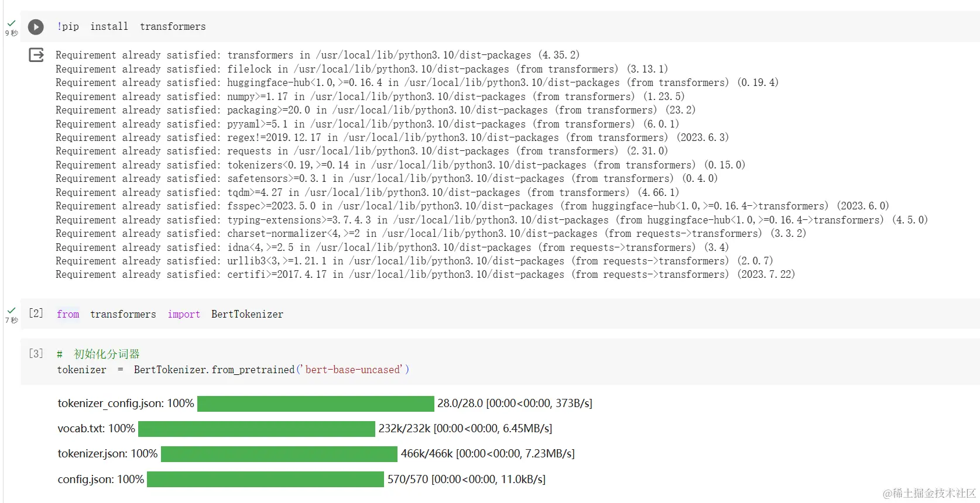Click the tokenizer_config.json progress bar

click(x=316, y=404)
